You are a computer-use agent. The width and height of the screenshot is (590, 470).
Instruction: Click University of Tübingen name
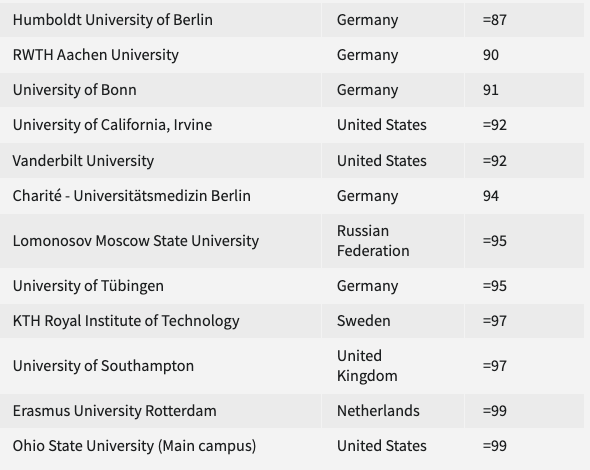coord(88,286)
